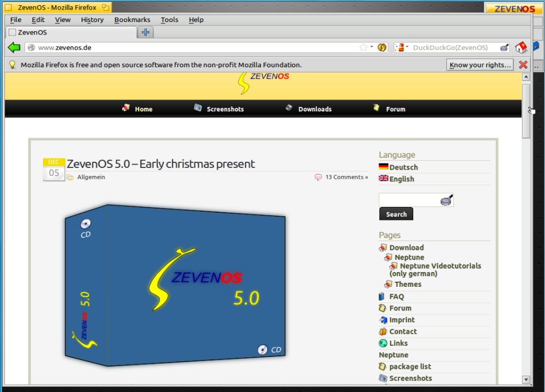Open the Bookmarks menu

132,20
